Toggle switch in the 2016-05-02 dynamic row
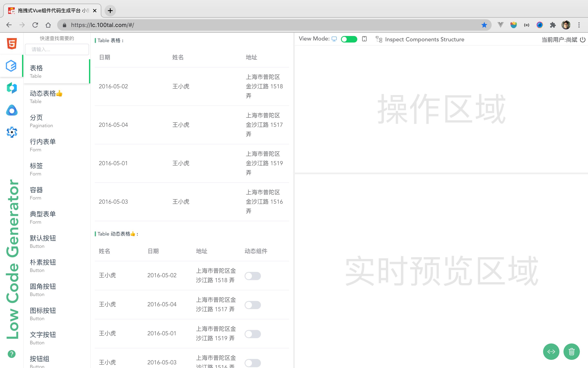588x368 pixels. pos(253,276)
